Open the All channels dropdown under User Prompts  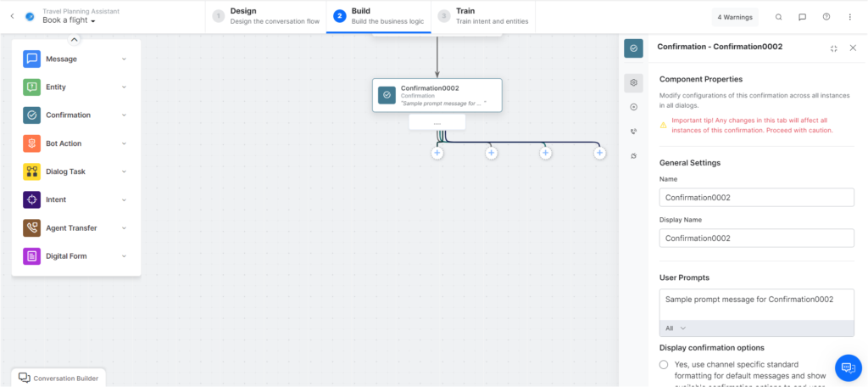tap(676, 328)
